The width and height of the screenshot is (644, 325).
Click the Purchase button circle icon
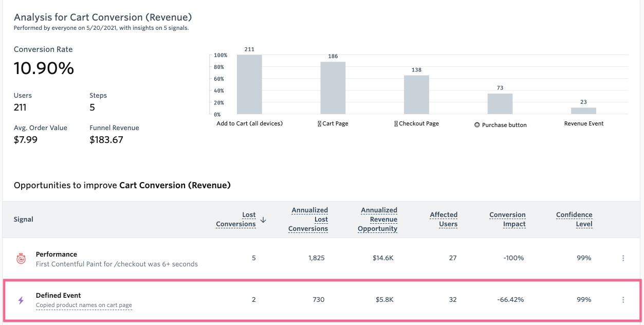[x=477, y=125]
